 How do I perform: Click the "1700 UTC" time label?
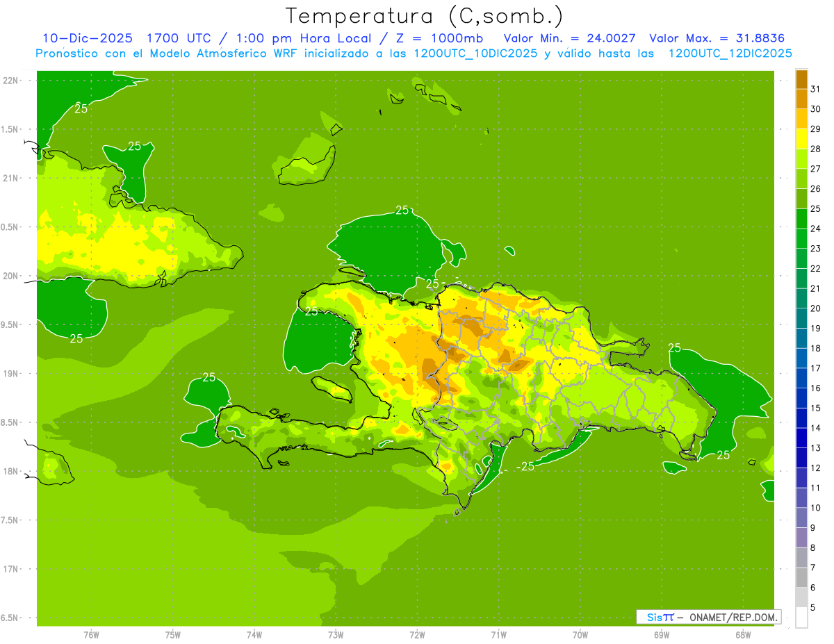pos(180,38)
